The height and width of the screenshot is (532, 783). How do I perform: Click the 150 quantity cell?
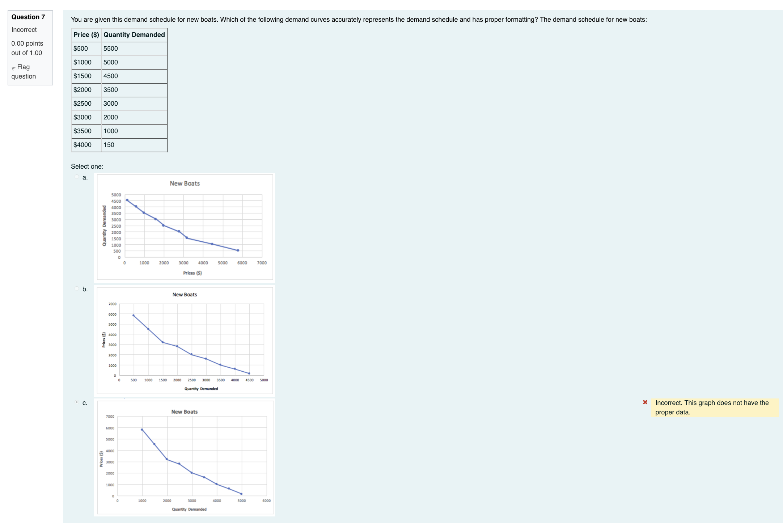pyautogui.click(x=109, y=145)
